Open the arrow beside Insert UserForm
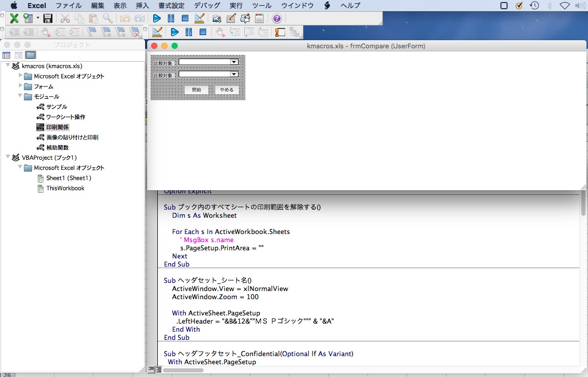588x377 pixels. pos(38,18)
